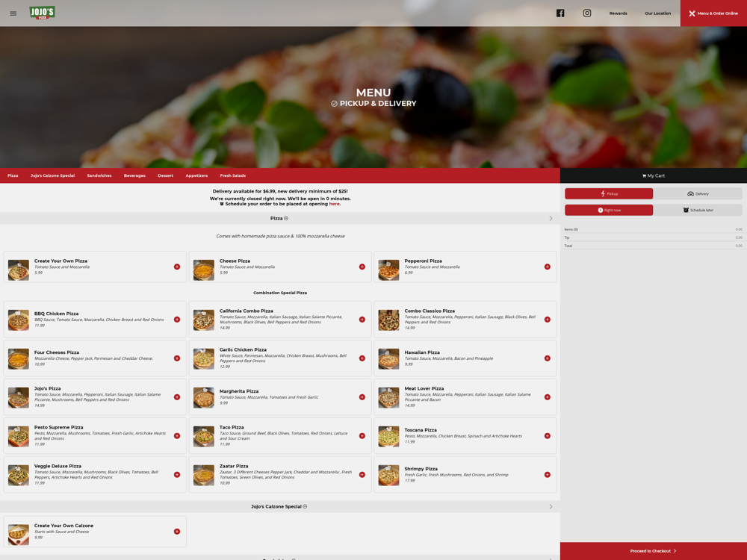Click the 'here' schedule order link
This screenshot has height=560, width=747.
[335, 204]
